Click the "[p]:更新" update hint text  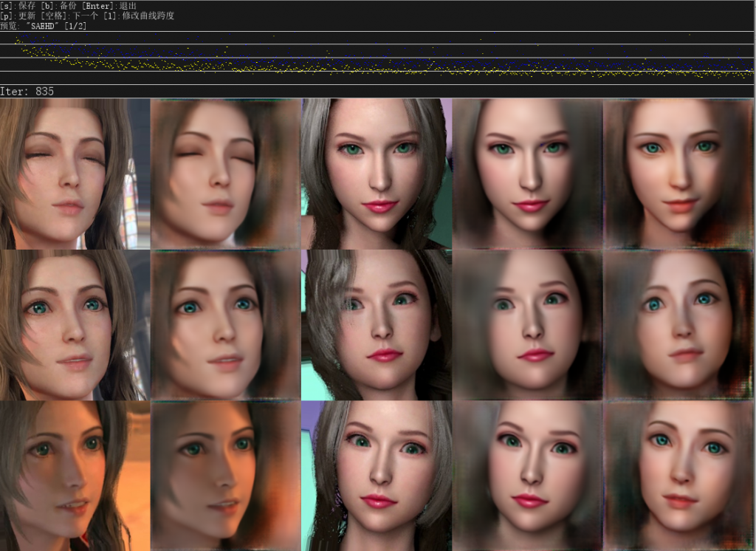[x=18, y=16]
